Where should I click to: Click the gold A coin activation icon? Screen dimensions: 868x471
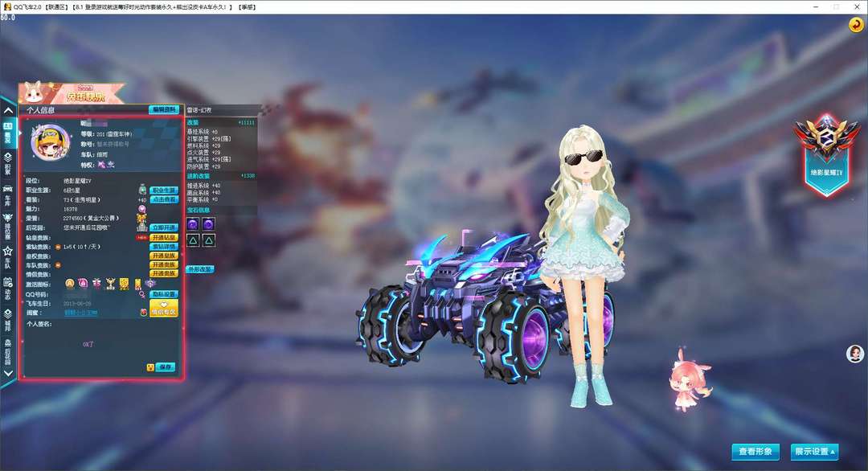coord(70,284)
